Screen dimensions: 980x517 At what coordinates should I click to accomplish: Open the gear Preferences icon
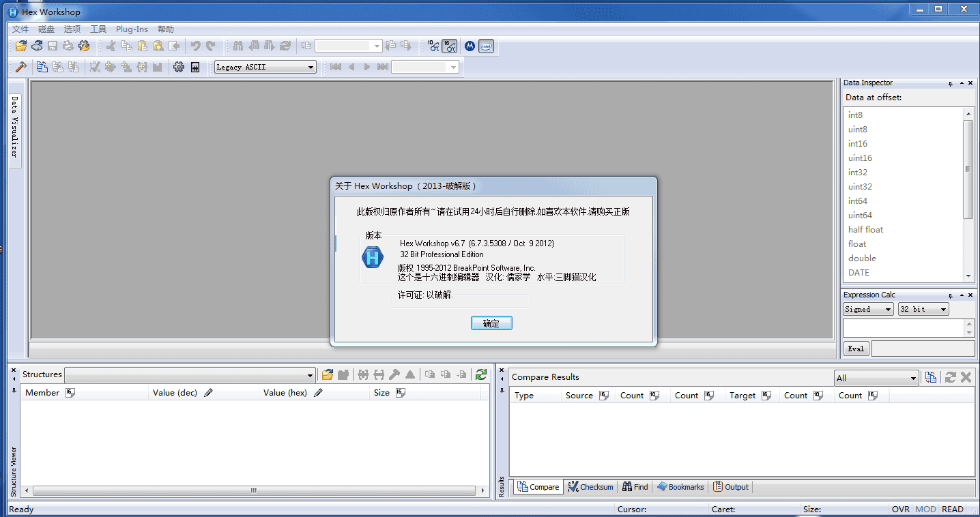(x=179, y=67)
